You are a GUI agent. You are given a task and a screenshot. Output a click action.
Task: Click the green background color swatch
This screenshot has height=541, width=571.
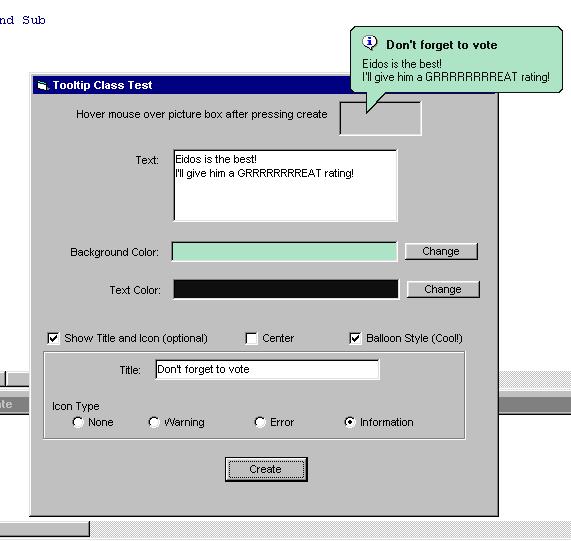click(284, 252)
